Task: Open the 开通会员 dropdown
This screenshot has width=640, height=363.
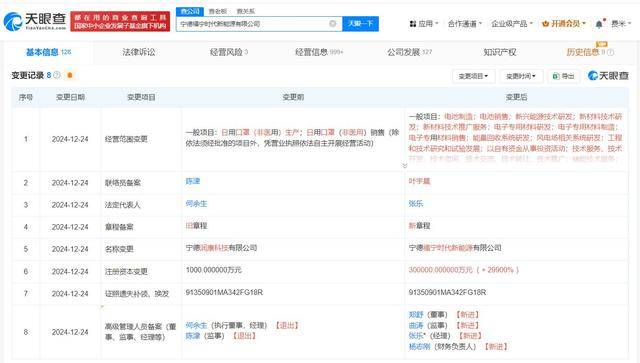Action: (564, 24)
